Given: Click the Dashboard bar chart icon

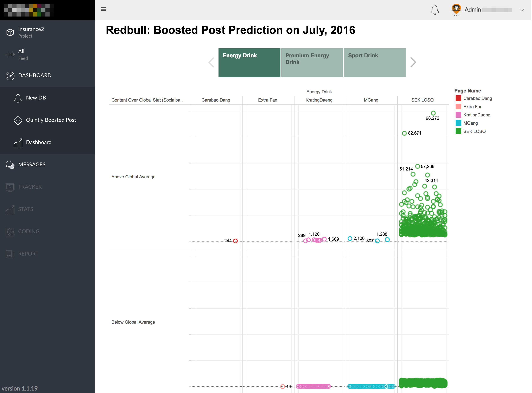Looking at the screenshot, I should [18, 143].
